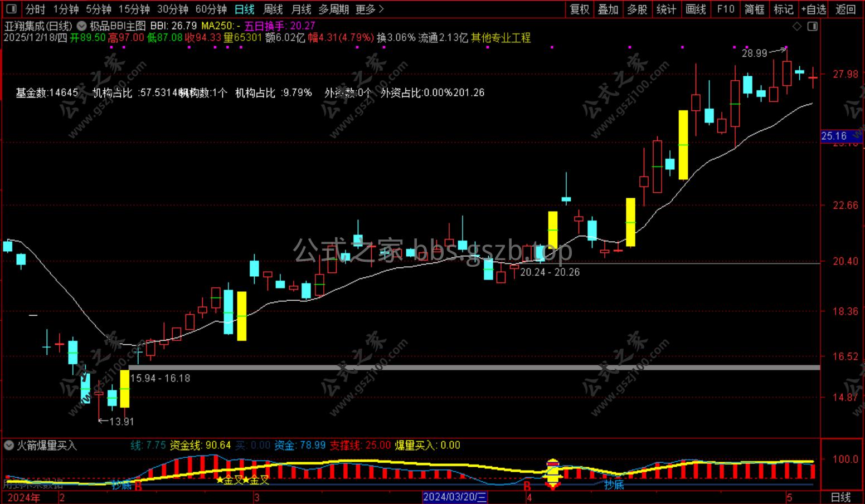Click the 五日换手: 20.27 readout
The height and width of the screenshot is (504, 865).
pyautogui.click(x=280, y=26)
